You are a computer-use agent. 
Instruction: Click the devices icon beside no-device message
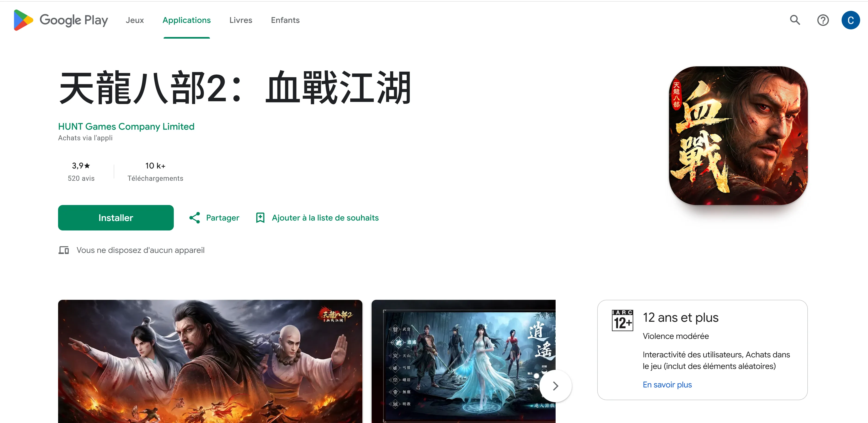(64, 250)
